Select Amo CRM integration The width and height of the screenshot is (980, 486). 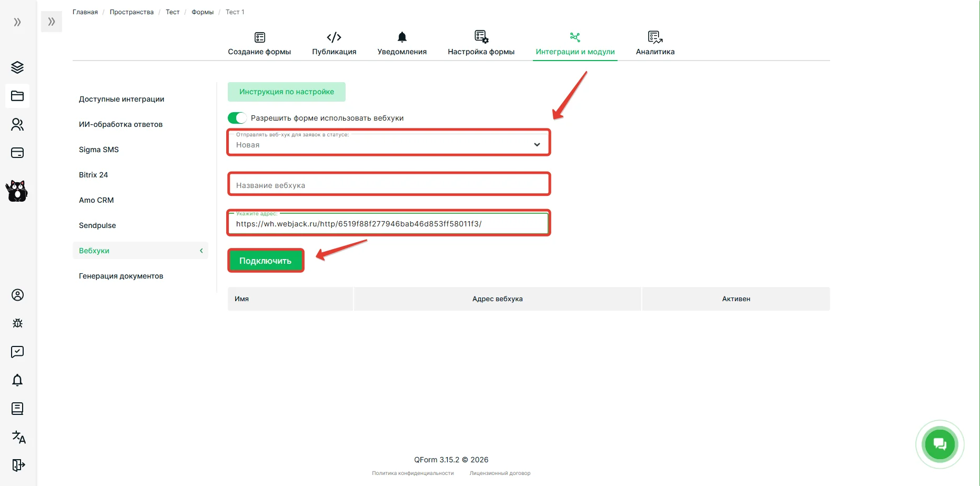click(96, 200)
